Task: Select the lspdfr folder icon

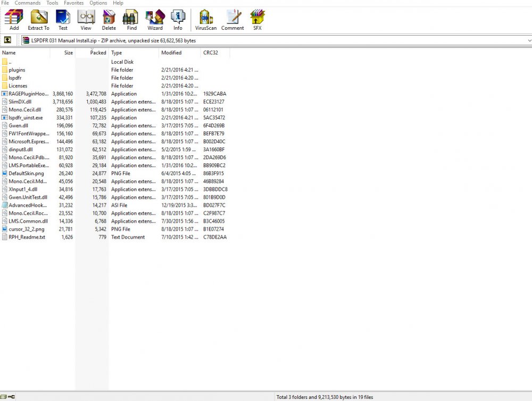Action: coord(4,78)
